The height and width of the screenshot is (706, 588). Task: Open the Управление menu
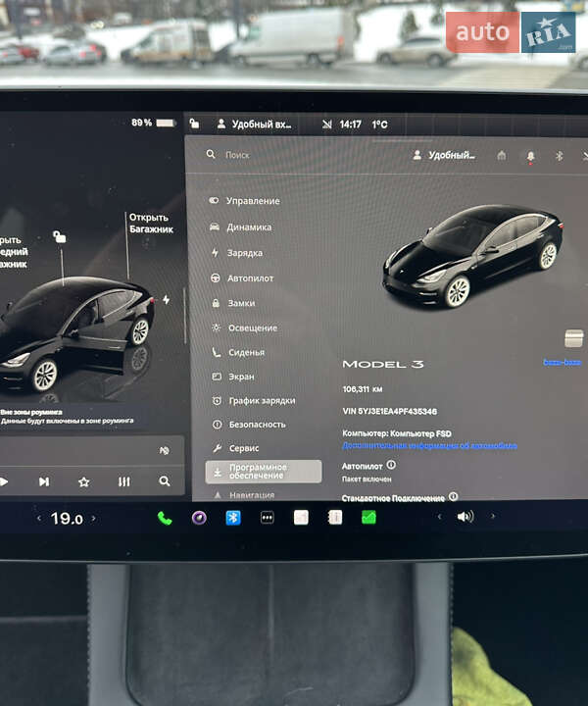[x=244, y=201]
